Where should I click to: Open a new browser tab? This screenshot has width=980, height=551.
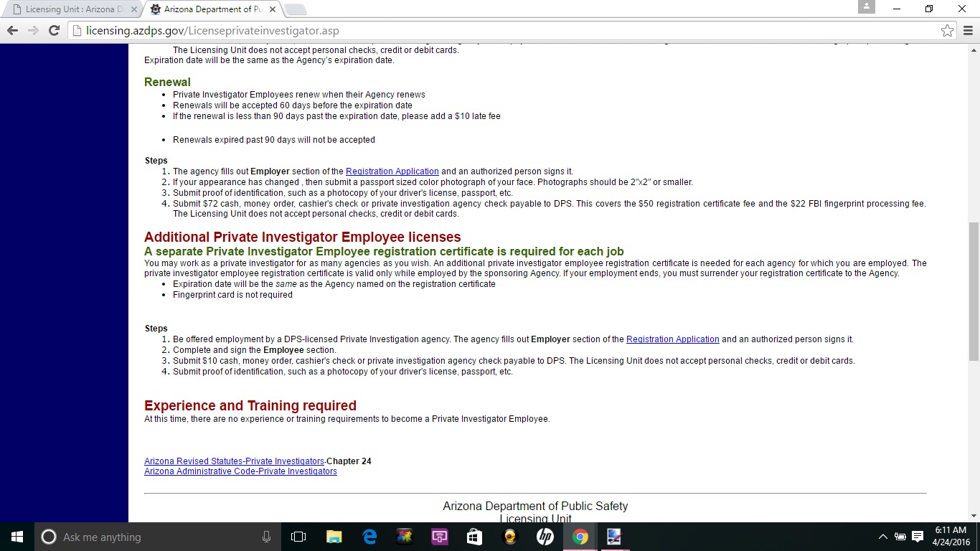(x=296, y=10)
